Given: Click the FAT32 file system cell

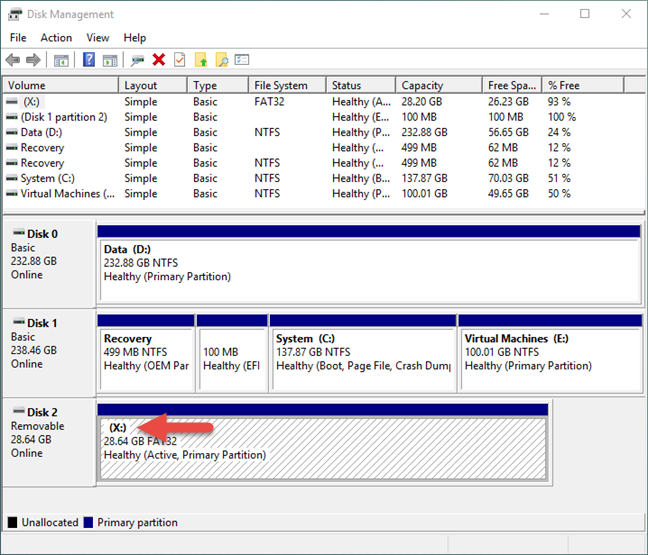Looking at the screenshot, I should (x=269, y=102).
